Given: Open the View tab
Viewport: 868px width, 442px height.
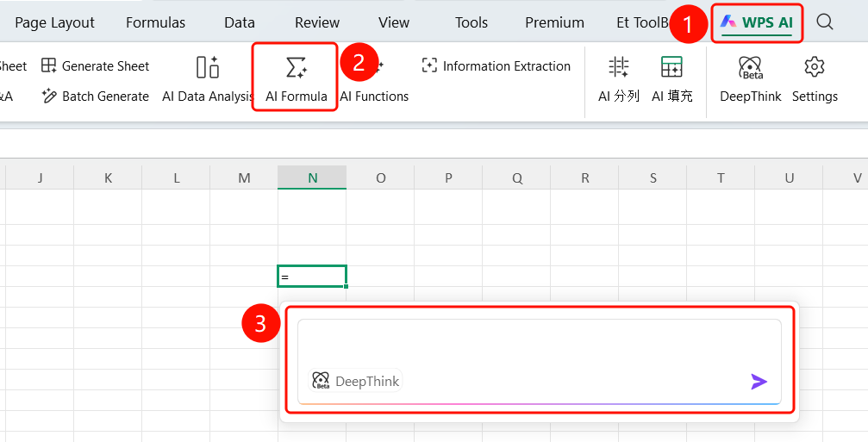Looking at the screenshot, I should click(394, 22).
